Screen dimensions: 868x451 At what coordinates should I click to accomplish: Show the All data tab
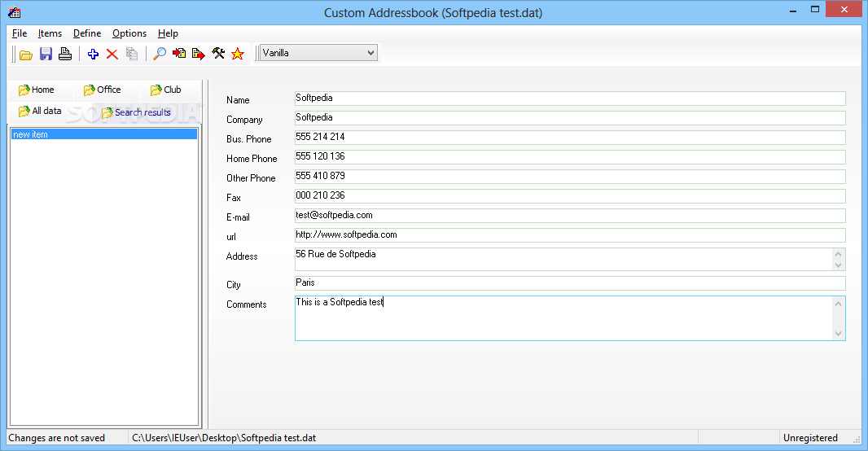pos(40,112)
